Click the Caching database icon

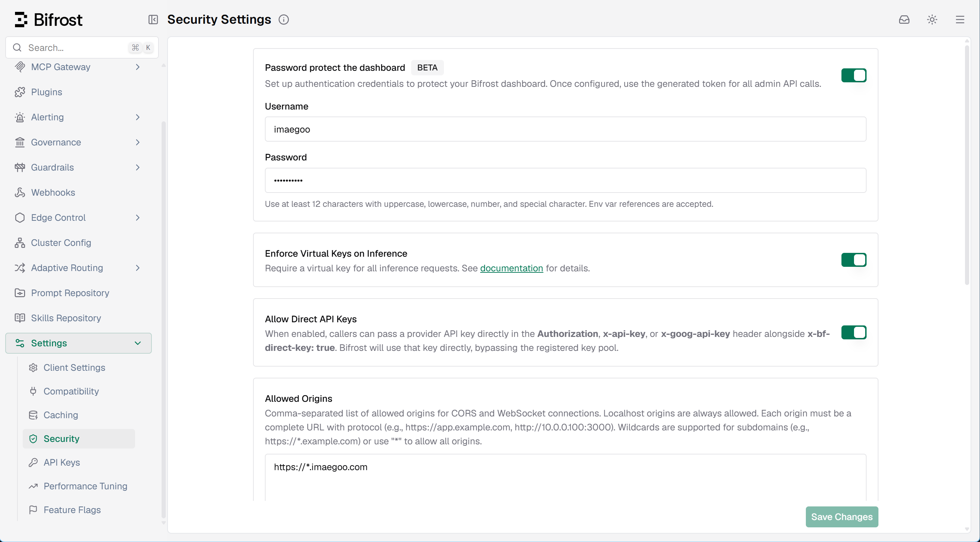click(x=33, y=415)
